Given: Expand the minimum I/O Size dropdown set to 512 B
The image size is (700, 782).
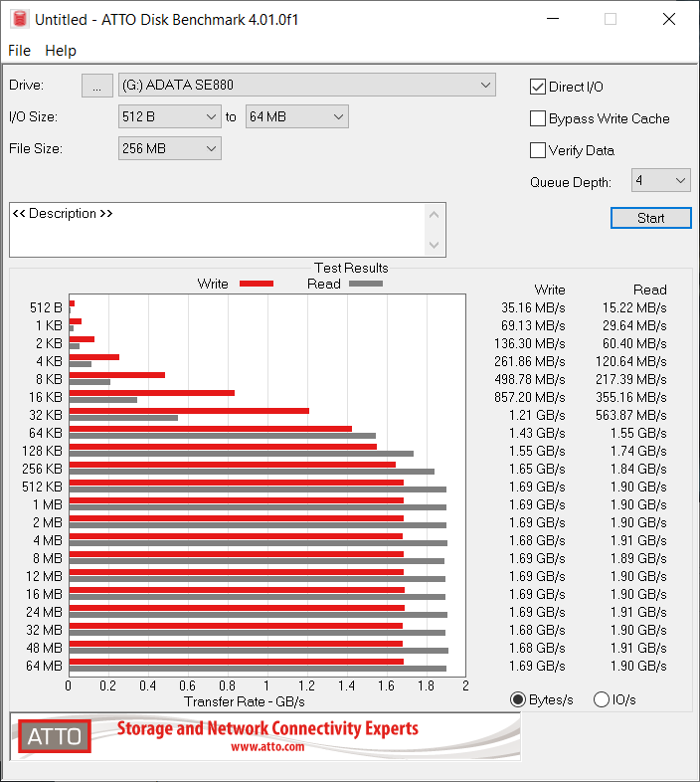Looking at the screenshot, I should [x=169, y=116].
